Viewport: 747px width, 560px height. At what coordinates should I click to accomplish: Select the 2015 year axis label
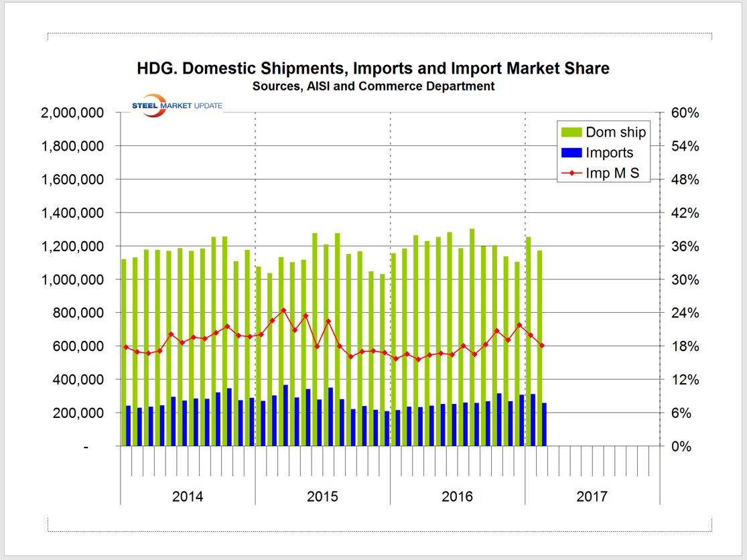click(322, 496)
